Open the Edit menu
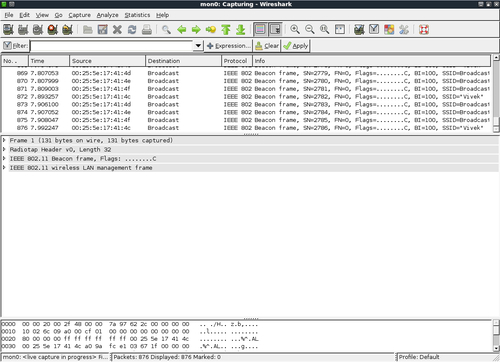This screenshot has width=500, height=362. (24, 15)
